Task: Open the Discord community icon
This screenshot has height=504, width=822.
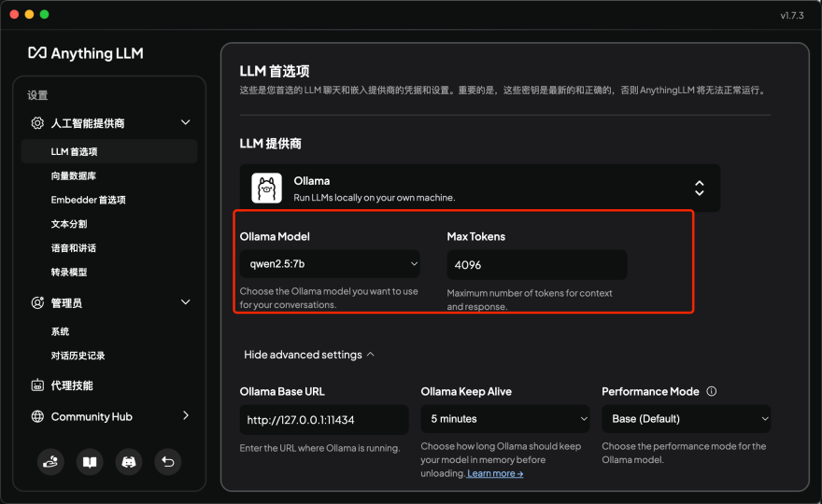Action: [x=128, y=461]
